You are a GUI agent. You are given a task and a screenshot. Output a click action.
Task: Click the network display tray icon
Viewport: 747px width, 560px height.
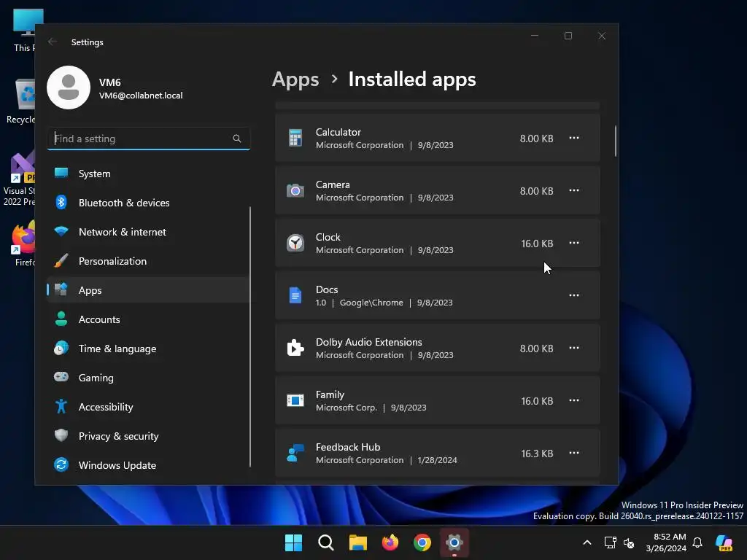point(611,542)
